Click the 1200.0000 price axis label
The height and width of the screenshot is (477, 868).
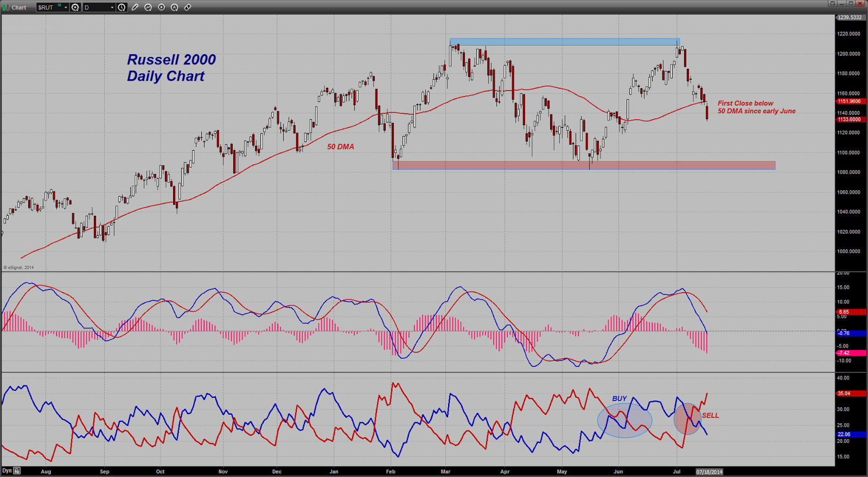(x=849, y=54)
